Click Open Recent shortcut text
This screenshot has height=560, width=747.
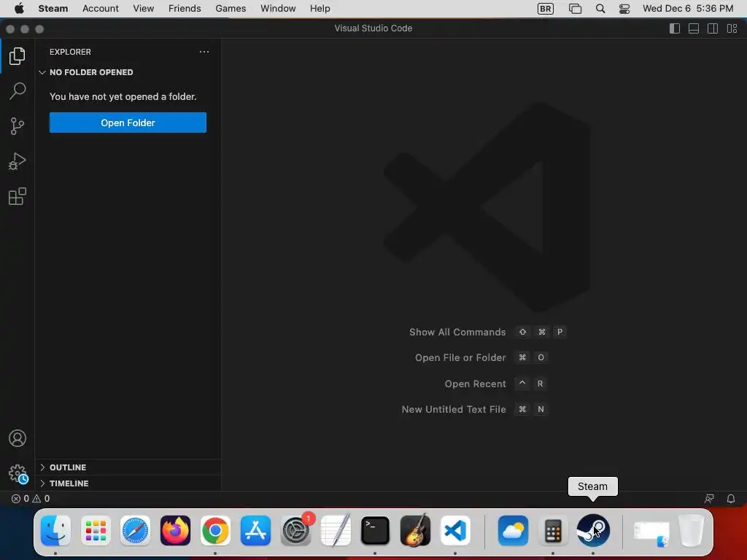(475, 384)
